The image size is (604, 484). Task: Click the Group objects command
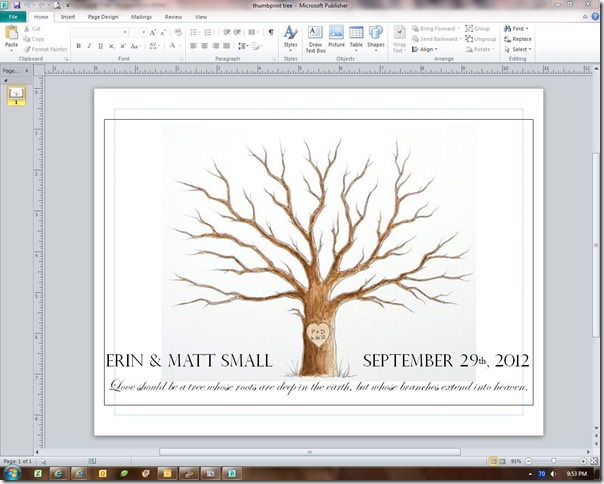(x=478, y=29)
